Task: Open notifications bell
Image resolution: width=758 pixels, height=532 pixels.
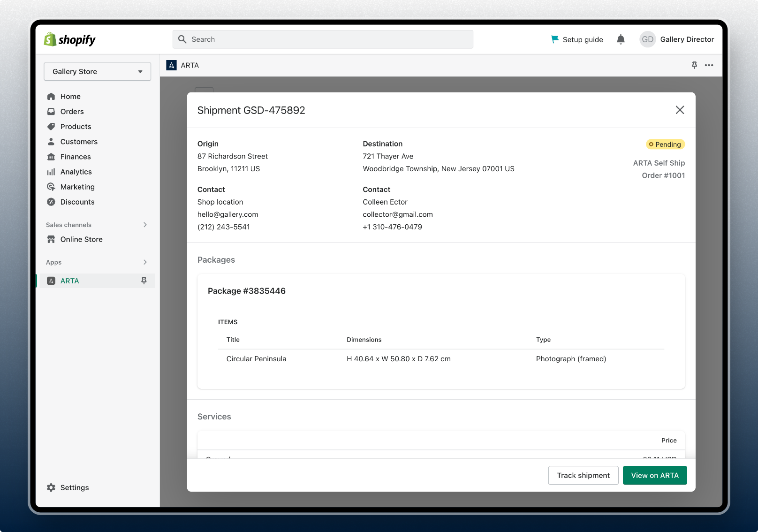Action: tap(621, 39)
